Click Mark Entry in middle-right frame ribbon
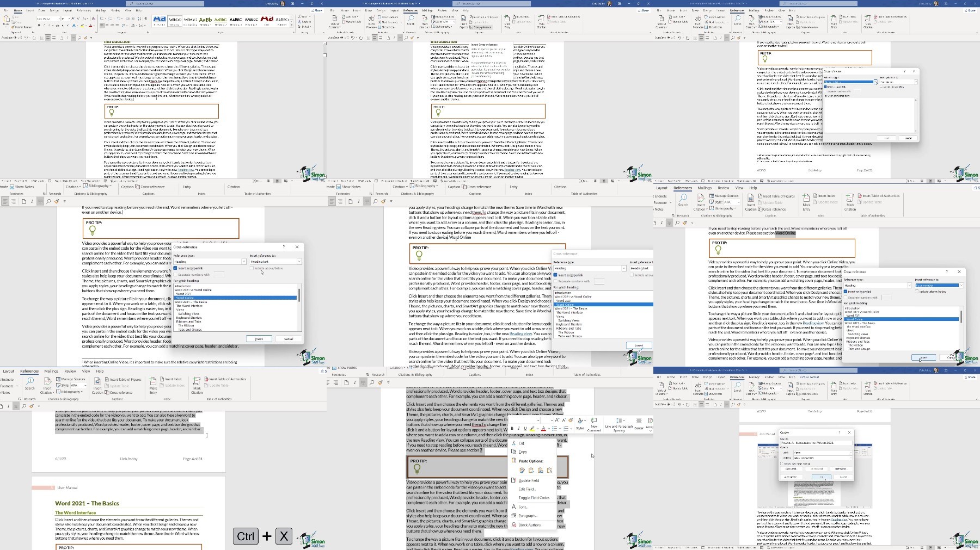This screenshot has width=980, height=550. pos(806,202)
